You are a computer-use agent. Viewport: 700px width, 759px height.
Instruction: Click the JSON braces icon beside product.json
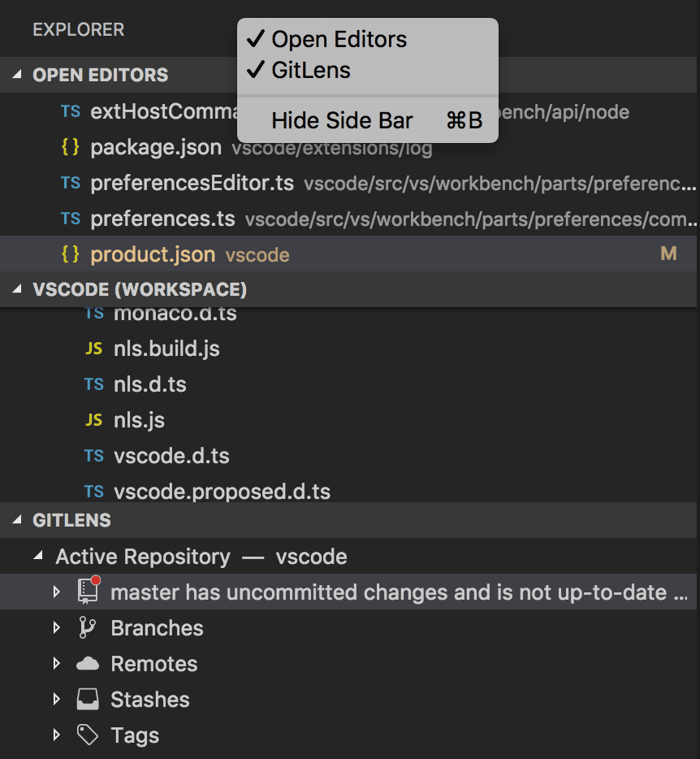(x=71, y=254)
